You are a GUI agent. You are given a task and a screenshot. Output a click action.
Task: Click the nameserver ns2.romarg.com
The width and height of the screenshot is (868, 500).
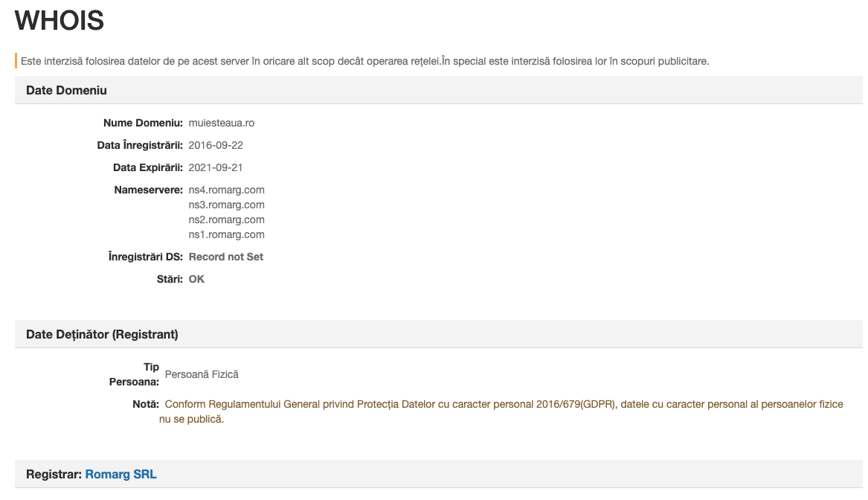click(226, 219)
